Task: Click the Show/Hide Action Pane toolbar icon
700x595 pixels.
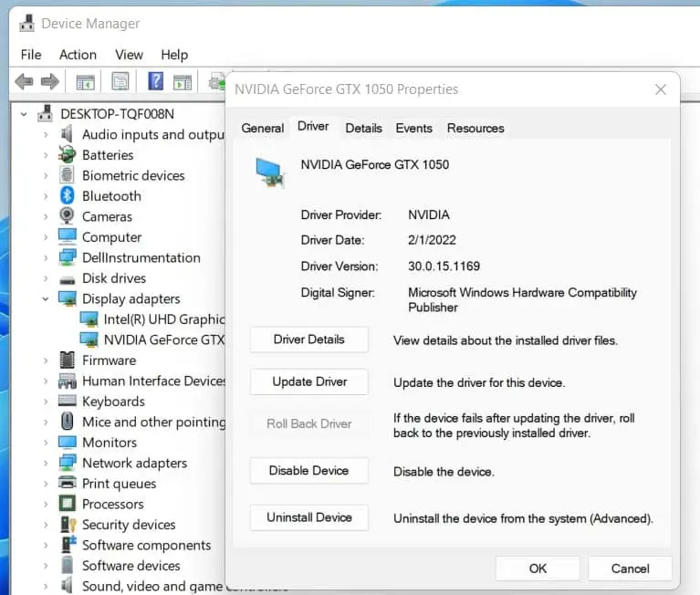Action: point(183,82)
